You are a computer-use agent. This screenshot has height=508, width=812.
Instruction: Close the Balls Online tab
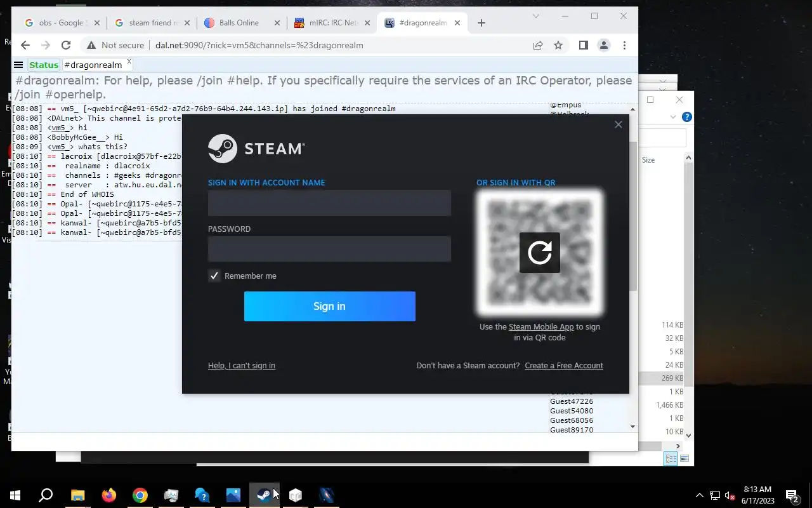[x=277, y=23]
